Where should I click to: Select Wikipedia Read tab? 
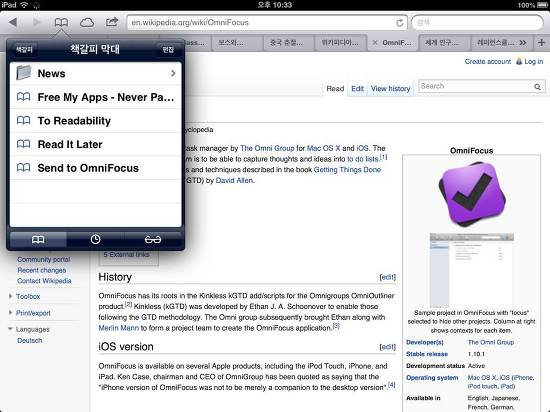335,89
